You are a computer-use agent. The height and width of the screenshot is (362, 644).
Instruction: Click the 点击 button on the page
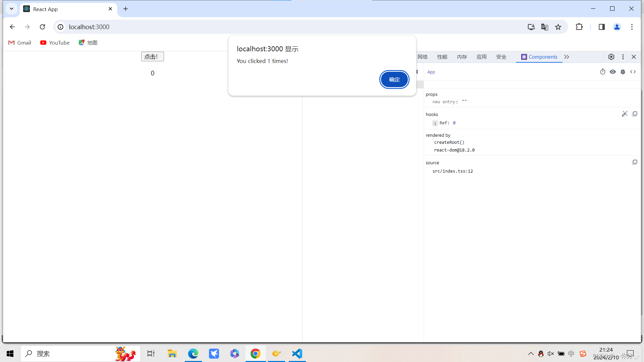coord(152,57)
